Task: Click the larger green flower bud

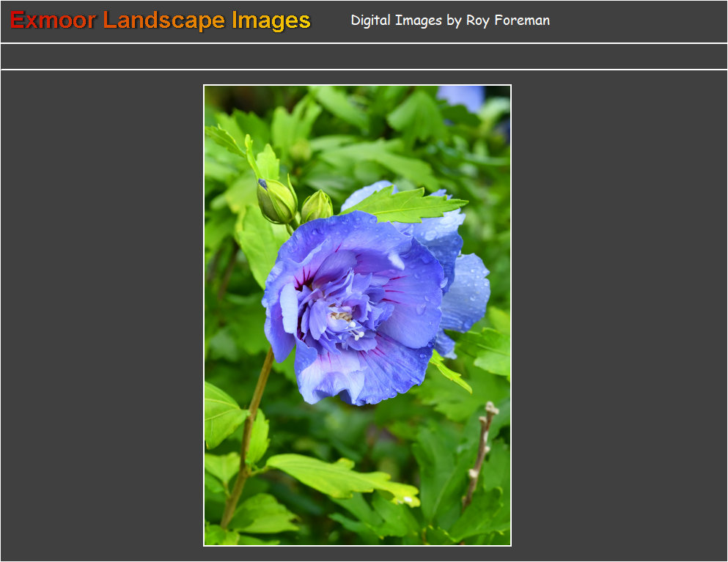Action: click(276, 200)
